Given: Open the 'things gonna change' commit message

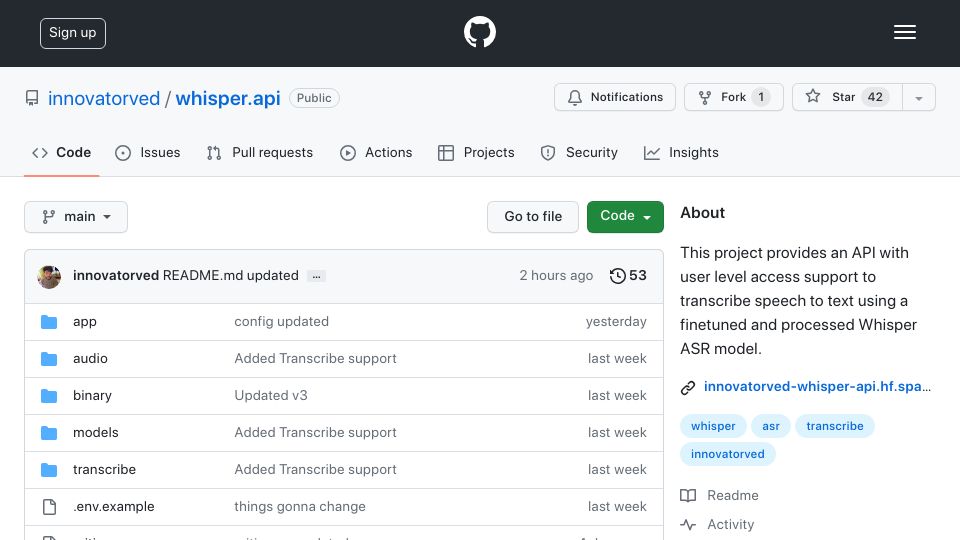Looking at the screenshot, I should (x=300, y=506).
